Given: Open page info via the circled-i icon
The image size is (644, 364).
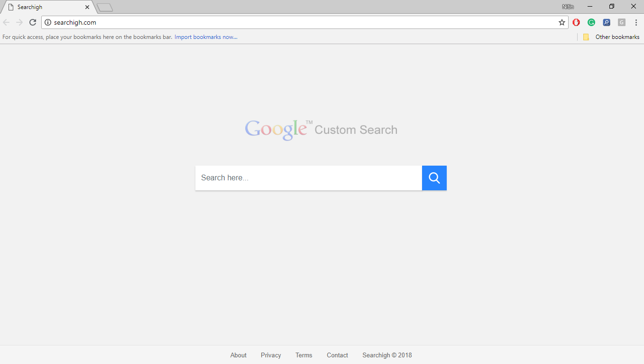Looking at the screenshot, I should click(47, 22).
